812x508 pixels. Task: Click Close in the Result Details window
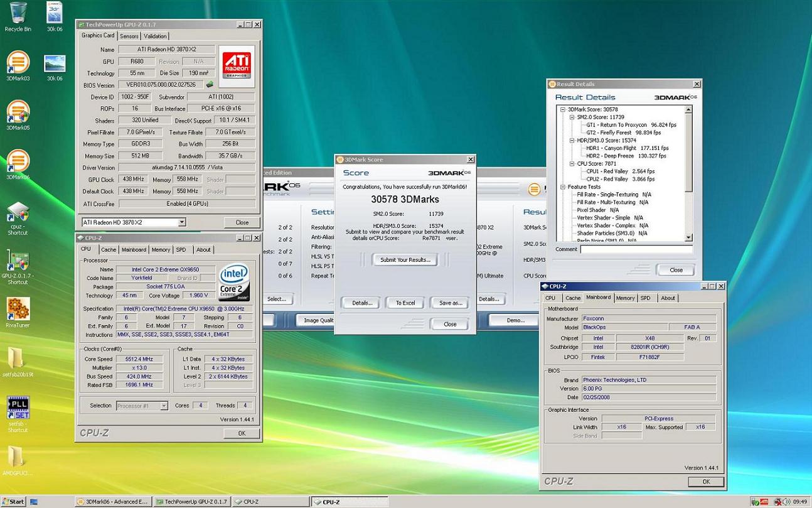[676, 269]
